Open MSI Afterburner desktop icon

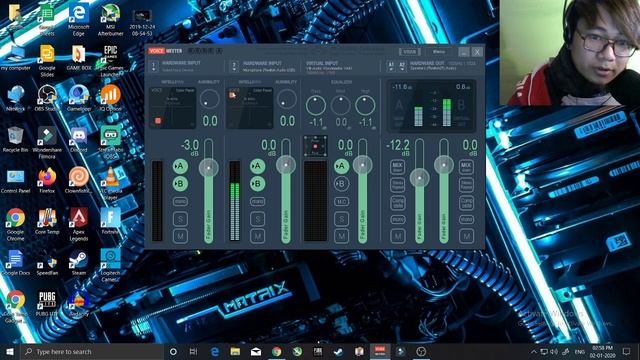tap(110, 20)
